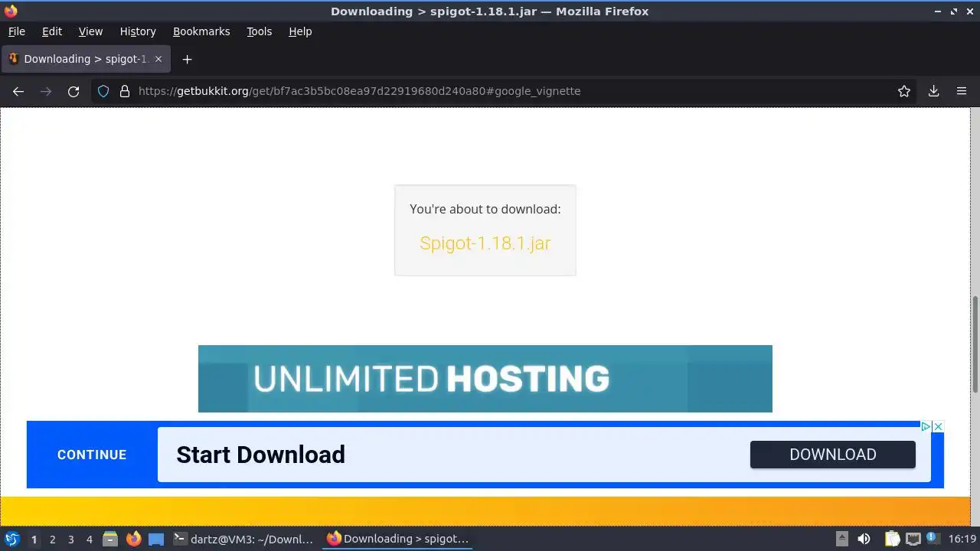Switch to workspace 3
980x551 pixels.
pyautogui.click(x=70, y=540)
